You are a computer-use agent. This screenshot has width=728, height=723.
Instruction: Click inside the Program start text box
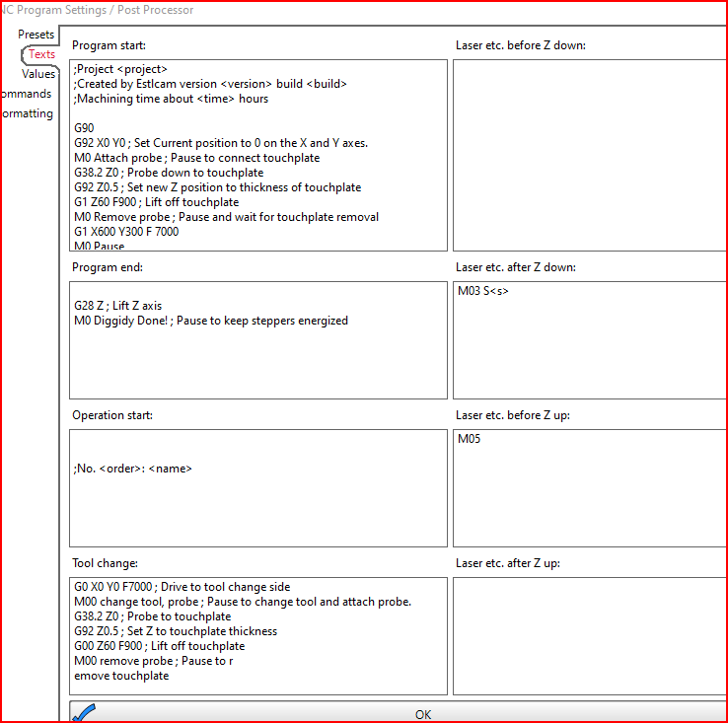coord(258,155)
